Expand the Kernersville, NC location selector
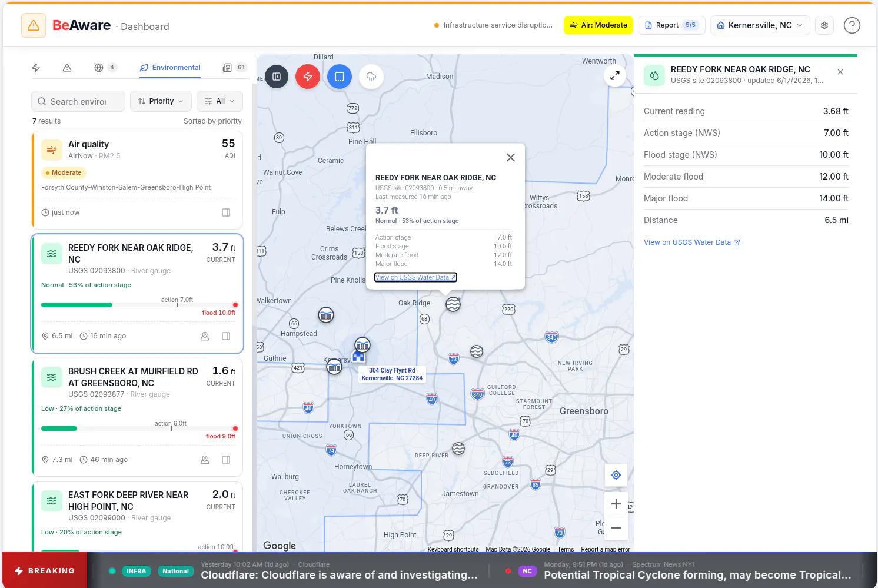Viewport: 878px width, 588px height. coord(760,25)
